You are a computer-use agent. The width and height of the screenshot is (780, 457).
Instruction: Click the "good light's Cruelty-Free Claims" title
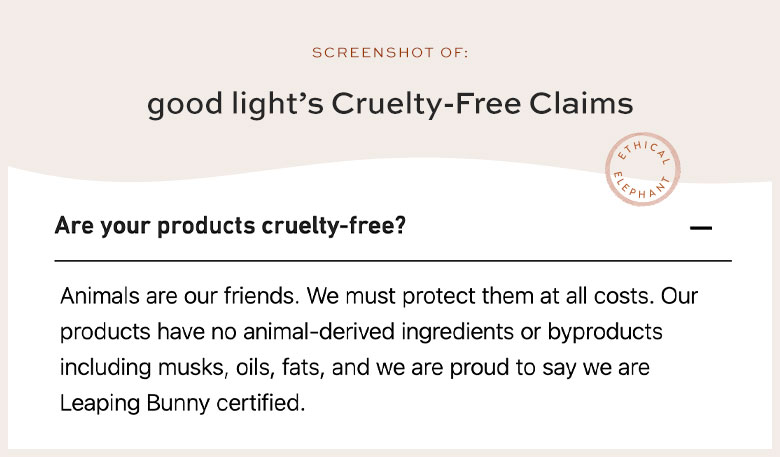coord(390,104)
